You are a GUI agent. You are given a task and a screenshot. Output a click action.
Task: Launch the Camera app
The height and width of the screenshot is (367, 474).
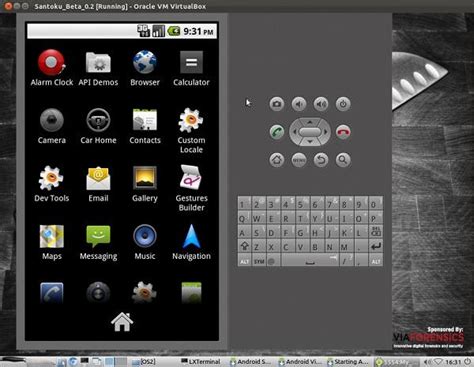point(51,126)
